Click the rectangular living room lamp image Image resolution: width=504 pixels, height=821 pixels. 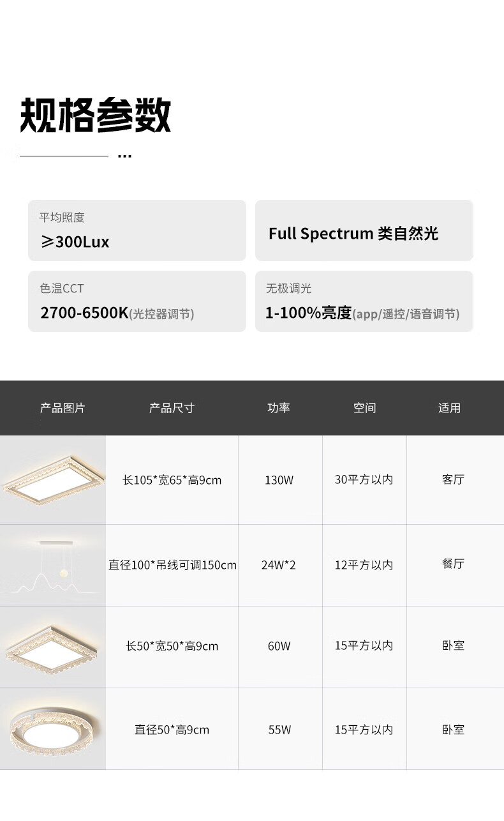pyautogui.click(x=53, y=479)
